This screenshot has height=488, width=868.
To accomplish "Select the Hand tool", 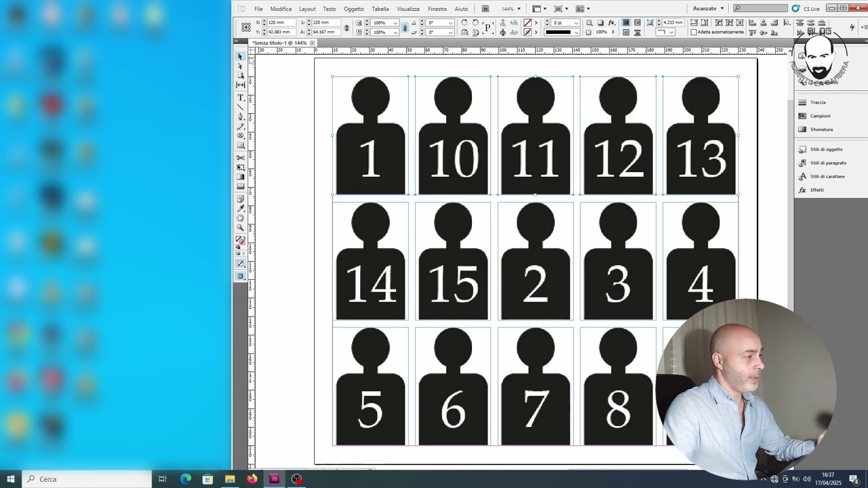I will pyautogui.click(x=240, y=218).
